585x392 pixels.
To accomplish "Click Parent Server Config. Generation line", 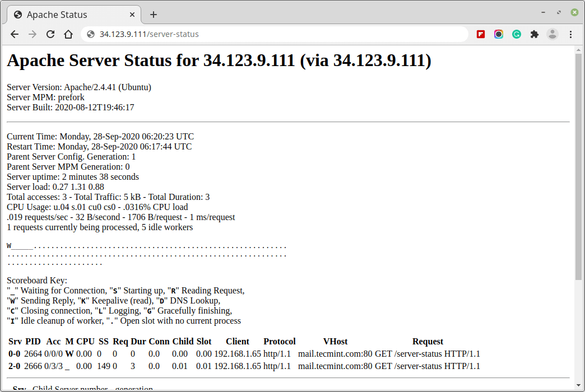I will [x=71, y=157].
